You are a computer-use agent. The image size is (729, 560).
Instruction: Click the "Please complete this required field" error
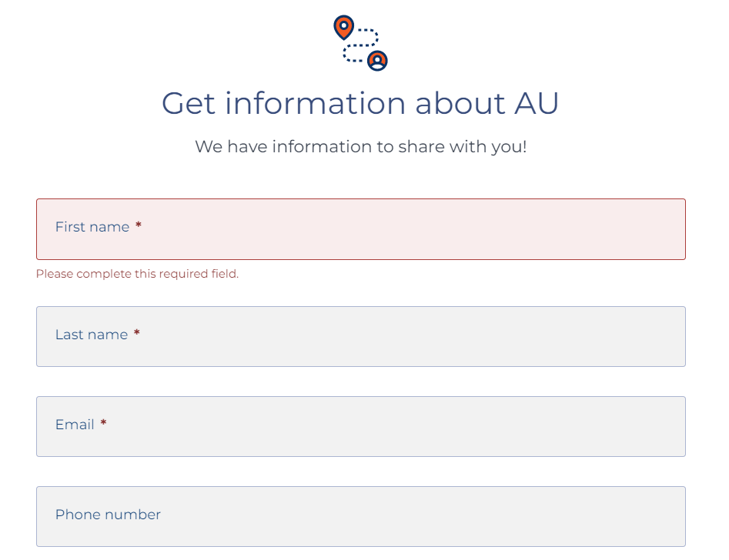coord(137,274)
